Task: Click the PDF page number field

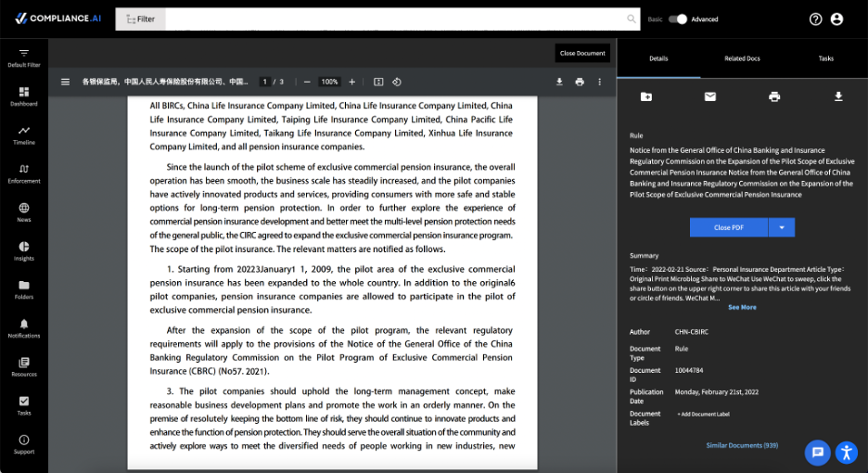Action: [x=265, y=82]
